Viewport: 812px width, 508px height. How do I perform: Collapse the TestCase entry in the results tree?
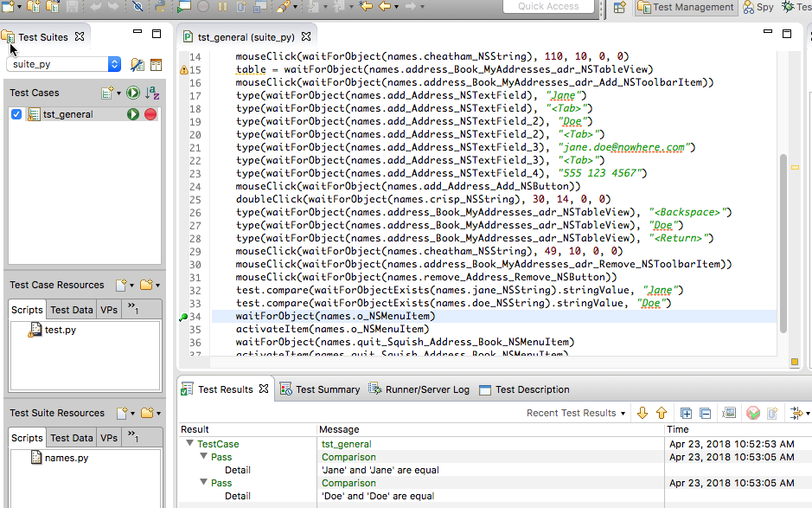(191, 443)
